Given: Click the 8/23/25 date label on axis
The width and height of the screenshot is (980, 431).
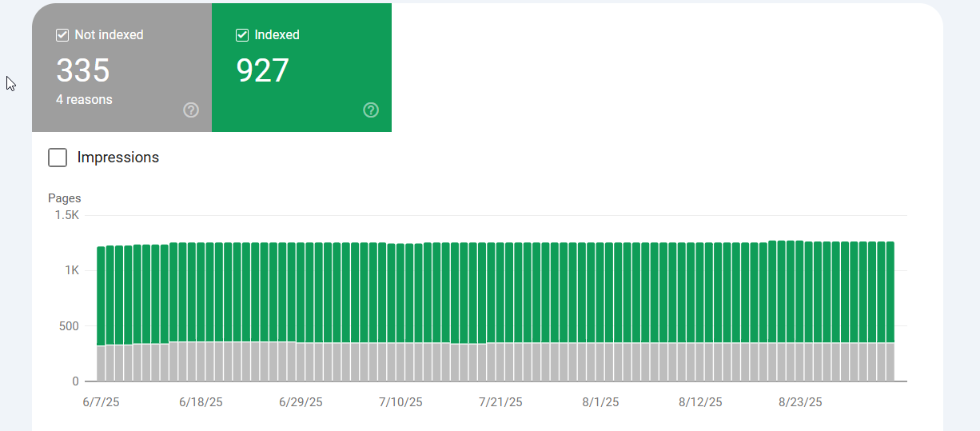Looking at the screenshot, I should pos(800,402).
